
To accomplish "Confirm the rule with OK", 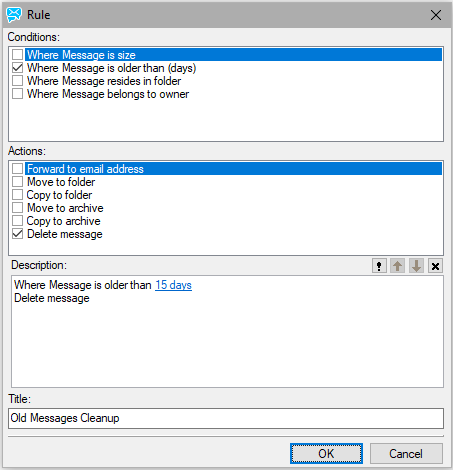I will click(x=326, y=454).
